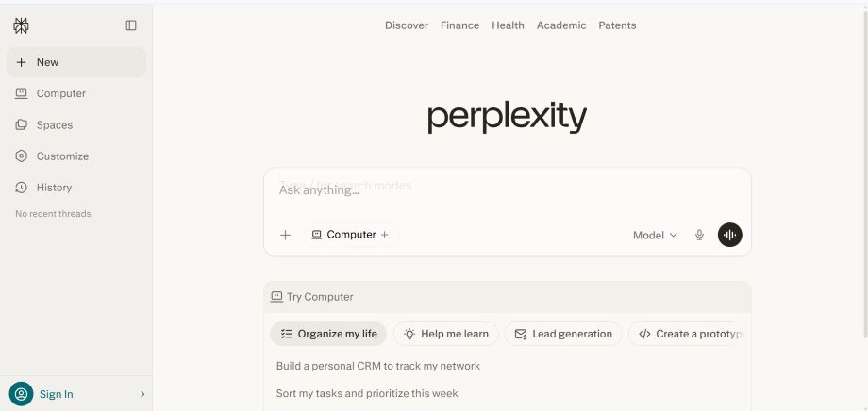Activate microphone dictation
Image resolution: width=868 pixels, height=411 pixels.
click(x=699, y=236)
